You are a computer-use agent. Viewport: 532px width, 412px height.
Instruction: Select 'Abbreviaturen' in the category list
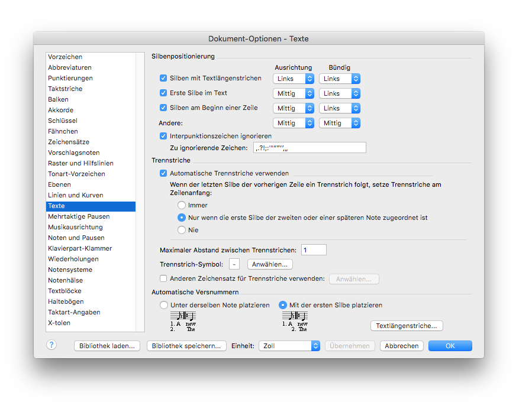91,67
